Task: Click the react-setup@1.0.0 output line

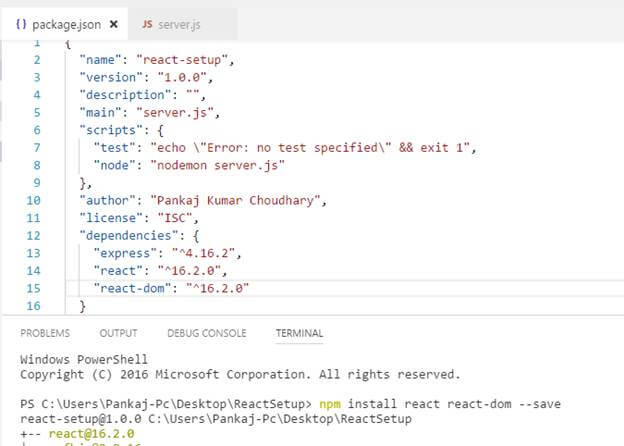Action: pos(216,419)
